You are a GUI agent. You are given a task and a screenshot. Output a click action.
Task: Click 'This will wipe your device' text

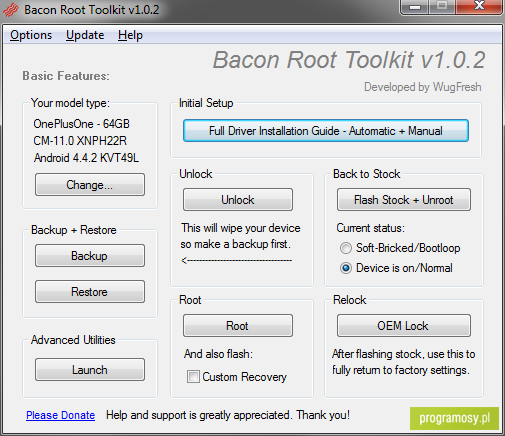click(241, 228)
